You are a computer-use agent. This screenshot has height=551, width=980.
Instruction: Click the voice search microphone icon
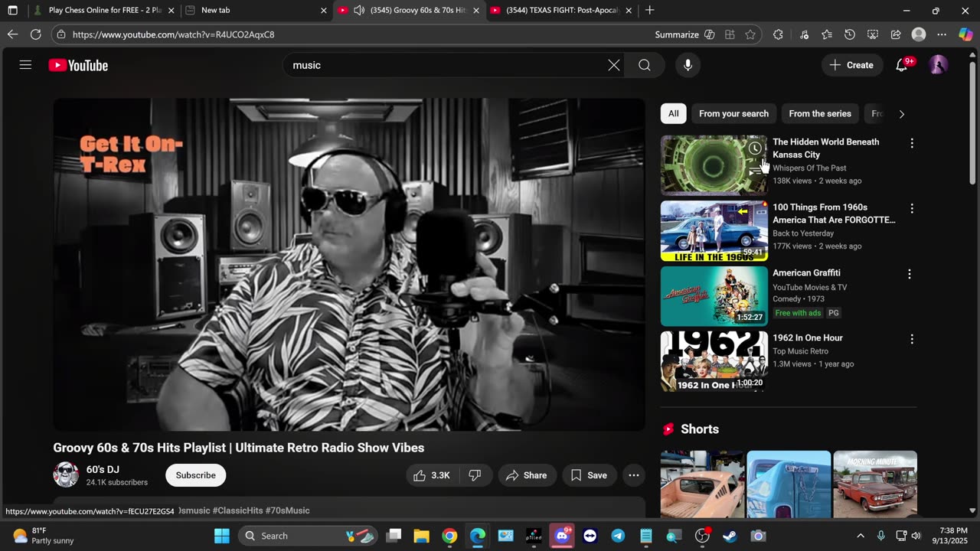pos(688,65)
